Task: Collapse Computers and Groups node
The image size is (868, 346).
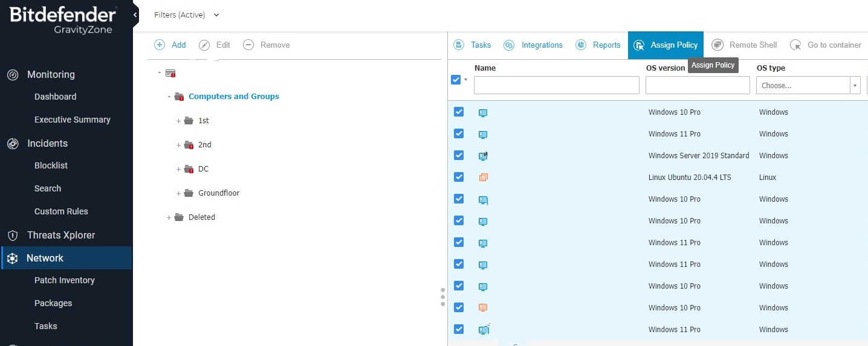Action: [169, 97]
